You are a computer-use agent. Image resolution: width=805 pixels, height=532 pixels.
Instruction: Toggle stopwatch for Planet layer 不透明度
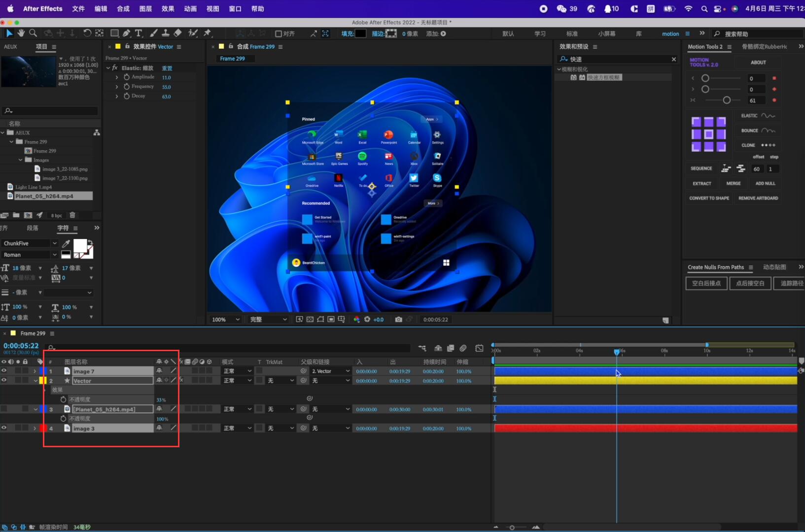tap(63, 418)
